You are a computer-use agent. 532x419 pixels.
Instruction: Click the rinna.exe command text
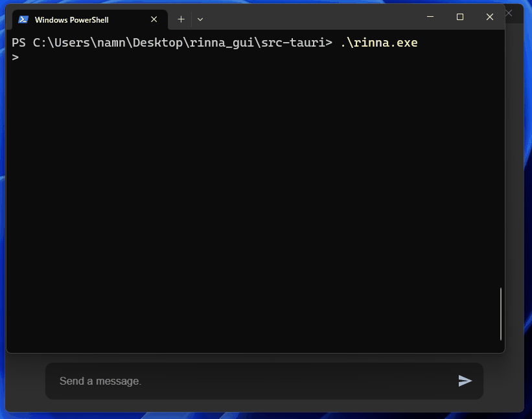pos(378,42)
